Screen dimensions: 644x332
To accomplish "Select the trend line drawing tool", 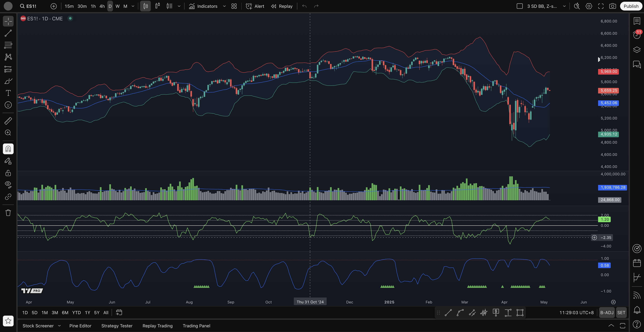I will (8, 33).
